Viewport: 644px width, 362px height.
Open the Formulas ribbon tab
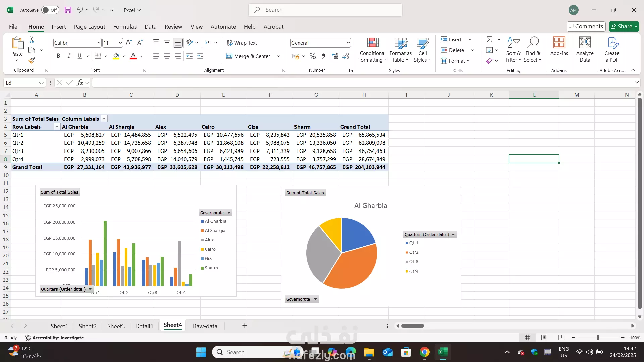125,27
